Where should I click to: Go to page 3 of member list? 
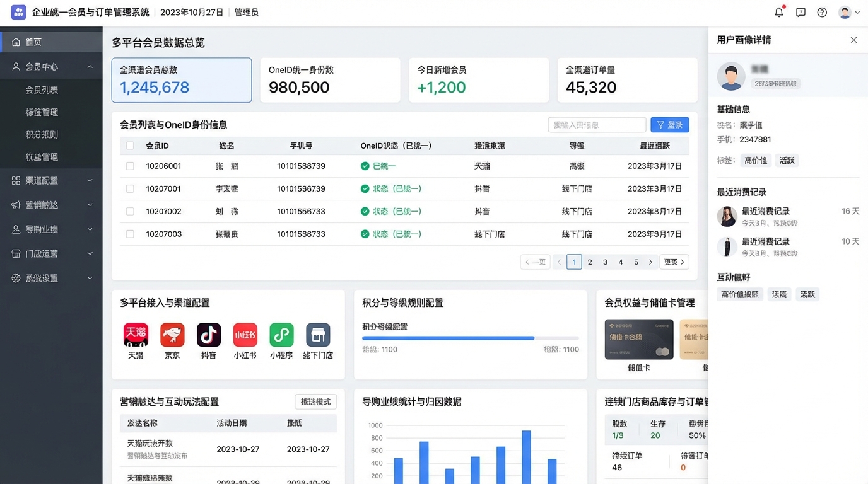[605, 262]
